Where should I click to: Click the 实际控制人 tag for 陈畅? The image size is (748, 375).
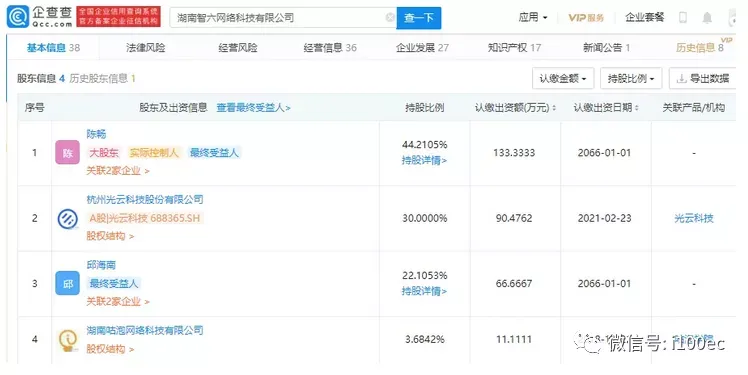pyautogui.click(x=154, y=153)
